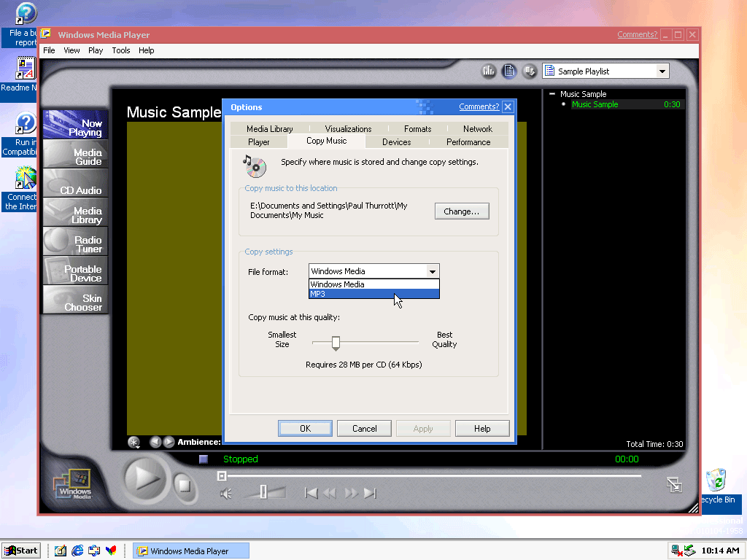Toggle the equalizer settings icon
The width and height of the screenshot is (747, 560).
(x=488, y=71)
